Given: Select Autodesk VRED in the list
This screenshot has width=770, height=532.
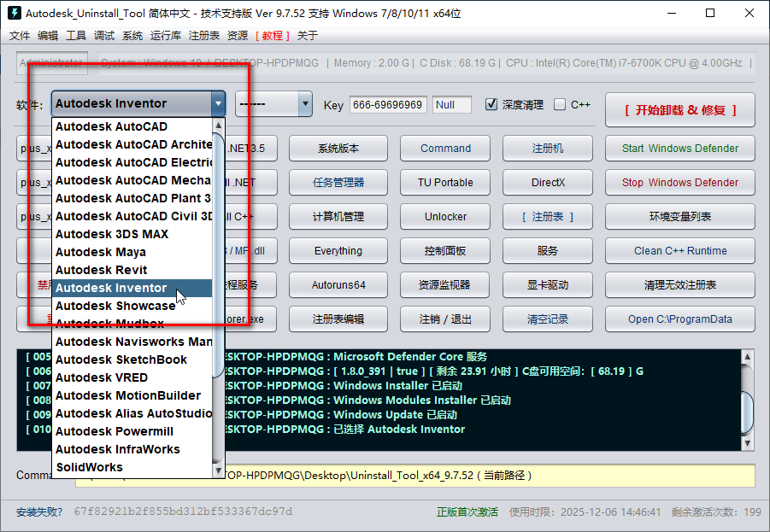Looking at the screenshot, I should tap(132, 377).
